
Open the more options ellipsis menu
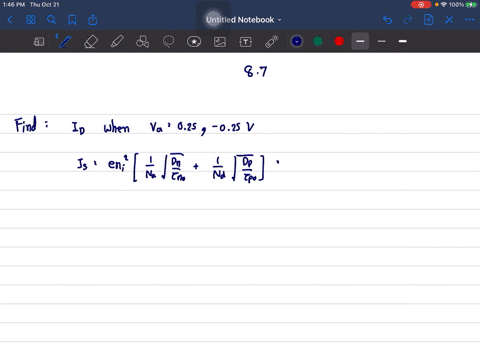[x=469, y=20]
